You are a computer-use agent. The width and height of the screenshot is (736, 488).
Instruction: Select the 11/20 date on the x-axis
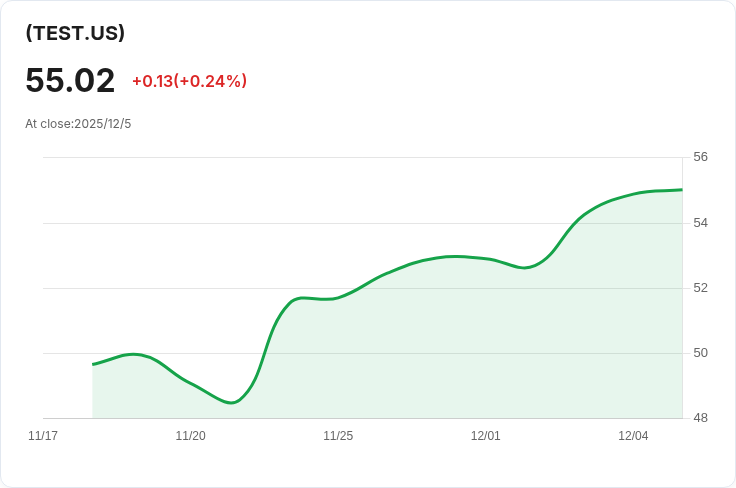190,436
